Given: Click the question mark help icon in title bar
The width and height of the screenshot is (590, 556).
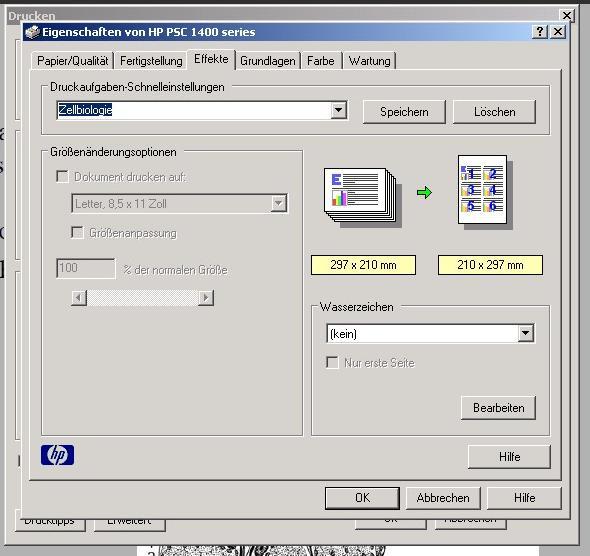Looking at the screenshot, I should pyautogui.click(x=540, y=32).
